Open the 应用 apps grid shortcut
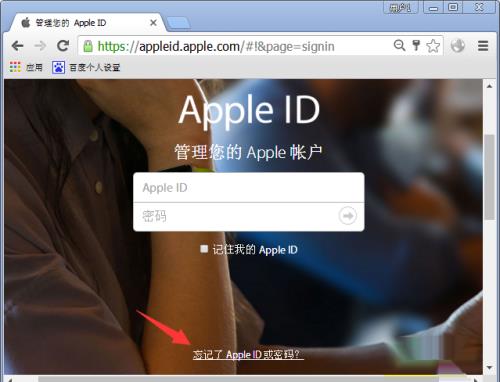 point(26,67)
